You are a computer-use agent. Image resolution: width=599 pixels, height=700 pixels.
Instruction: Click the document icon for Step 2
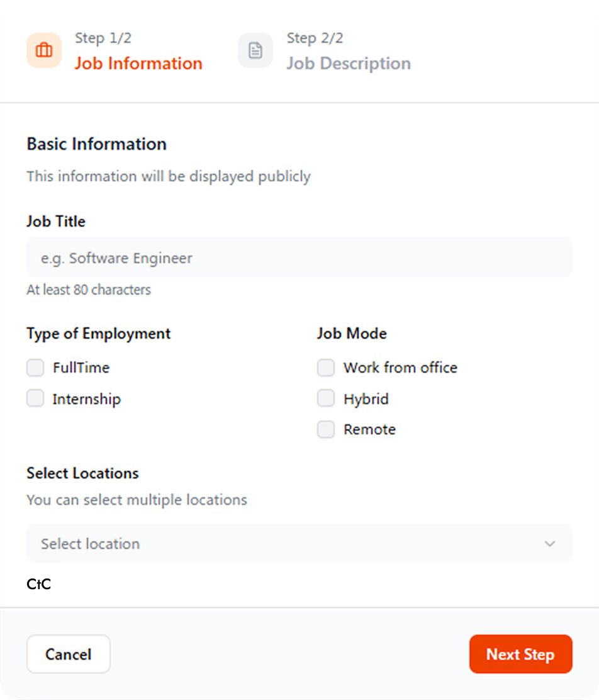pos(255,50)
